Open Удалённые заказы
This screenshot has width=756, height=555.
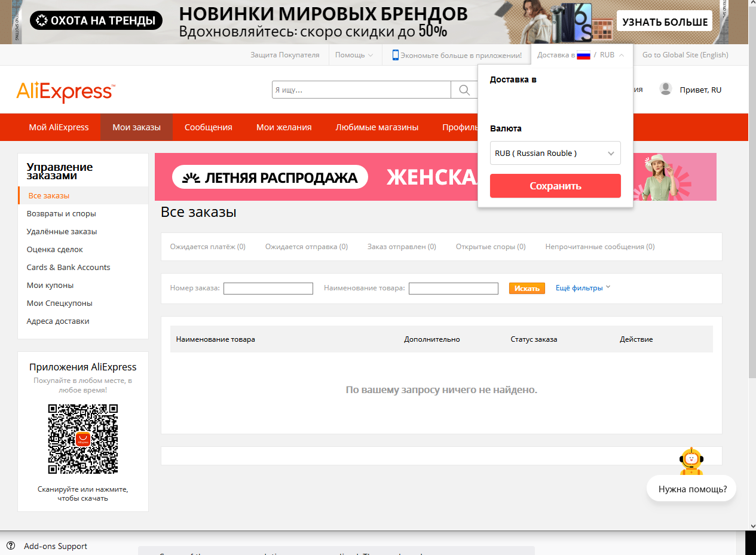(x=62, y=231)
